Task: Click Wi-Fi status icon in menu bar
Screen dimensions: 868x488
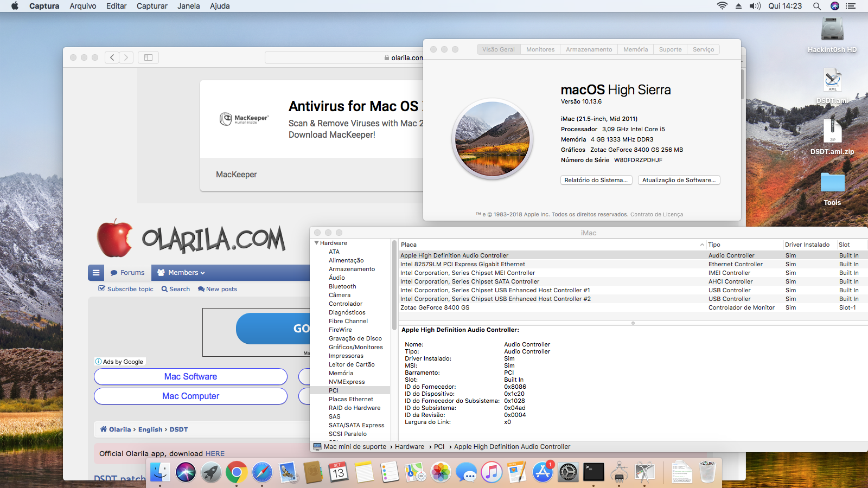Action: [x=722, y=6]
